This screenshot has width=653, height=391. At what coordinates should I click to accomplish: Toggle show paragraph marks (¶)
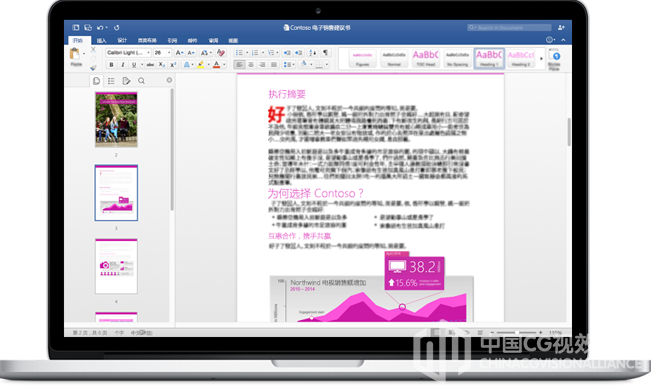325,52
